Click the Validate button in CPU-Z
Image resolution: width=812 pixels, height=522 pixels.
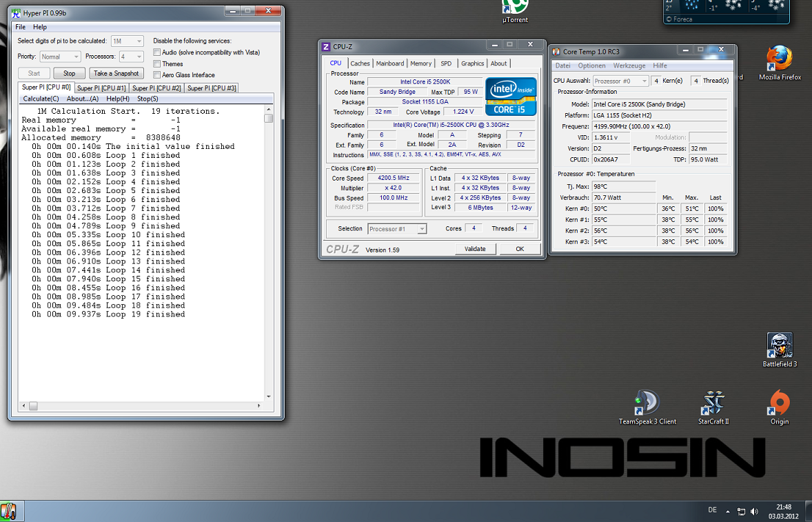pyautogui.click(x=475, y=249)
